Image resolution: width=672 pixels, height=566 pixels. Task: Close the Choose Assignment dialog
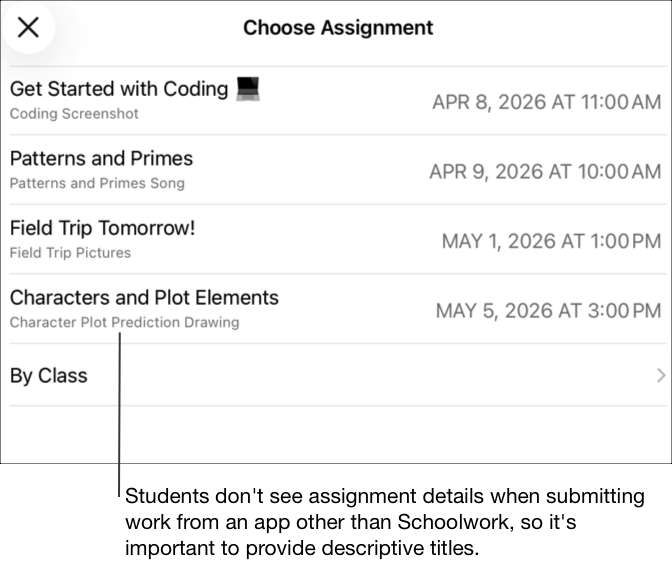click(x=28, y=27)
